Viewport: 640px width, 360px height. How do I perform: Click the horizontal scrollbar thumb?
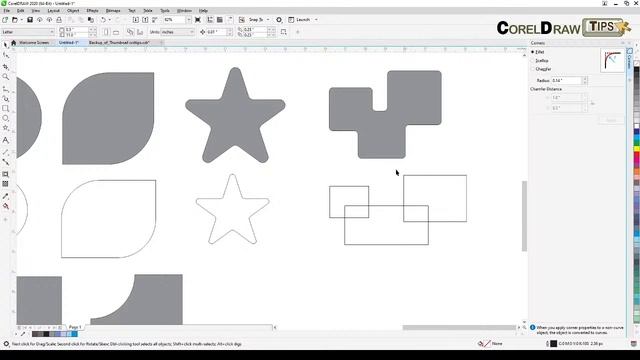tap(459, 327)
